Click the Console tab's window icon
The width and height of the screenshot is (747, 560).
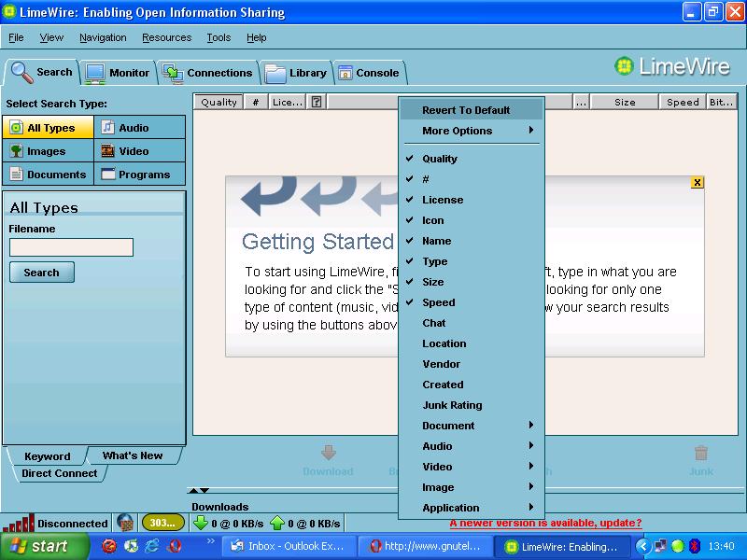345,73
